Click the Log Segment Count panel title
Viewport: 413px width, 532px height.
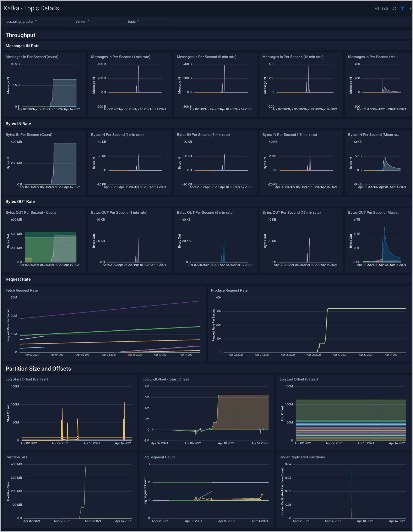pos(158,457)
